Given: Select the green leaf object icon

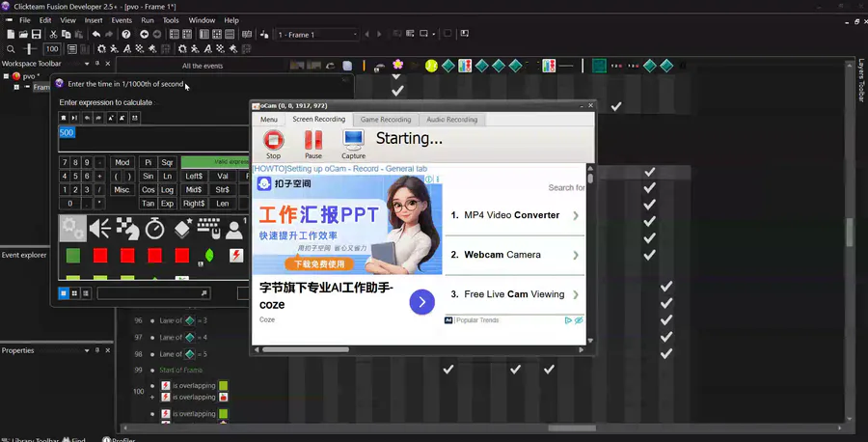Looking at the screenshot, I should point(209,256).
